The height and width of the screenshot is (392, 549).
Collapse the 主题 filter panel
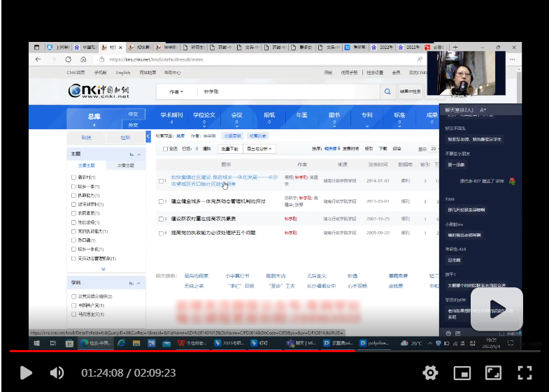[x=139, y=154]
